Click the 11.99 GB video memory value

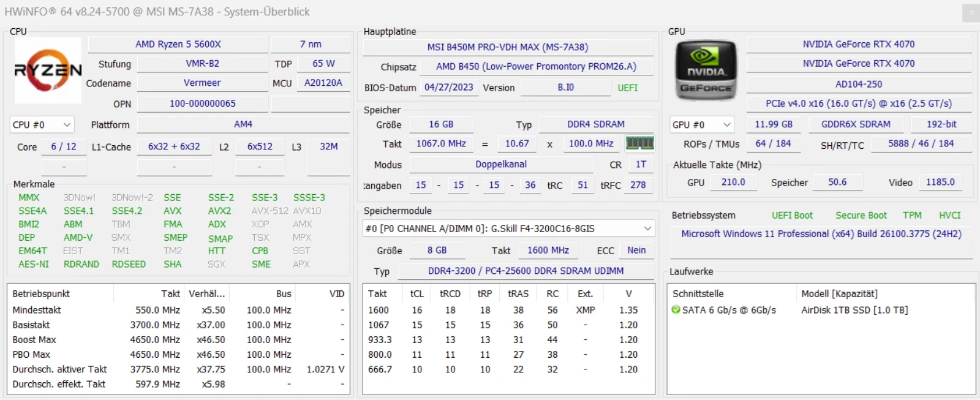(774, 124)
